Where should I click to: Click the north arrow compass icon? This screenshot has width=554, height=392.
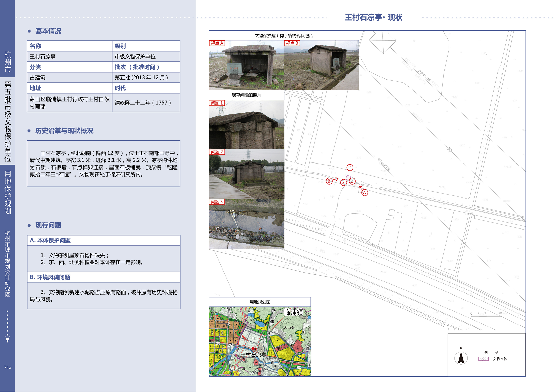(x=461, y=357)
